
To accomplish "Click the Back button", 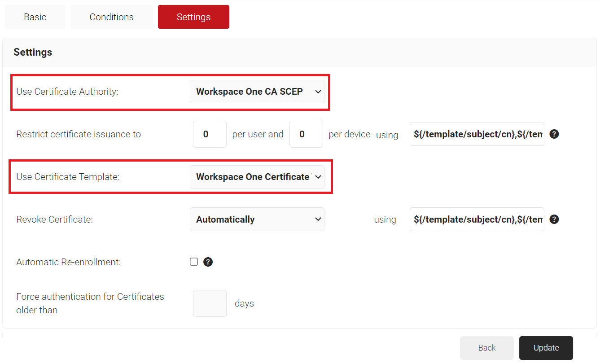I will click(487, 348).
